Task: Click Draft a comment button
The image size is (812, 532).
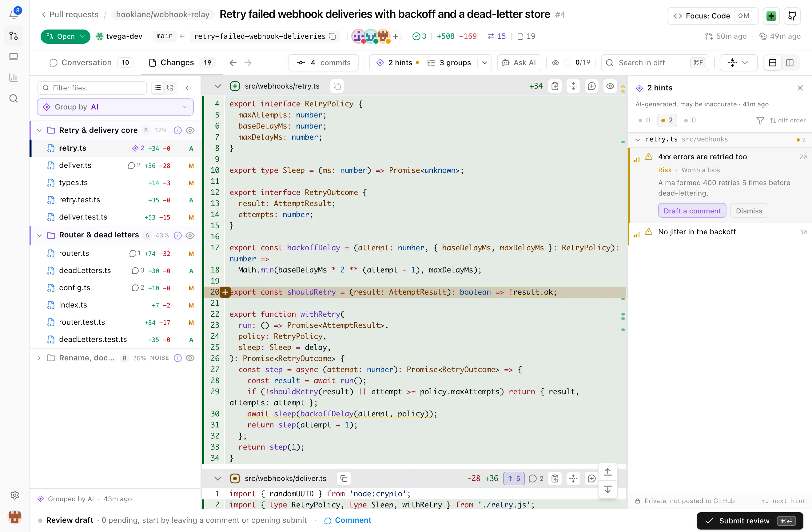Action: 692,211
